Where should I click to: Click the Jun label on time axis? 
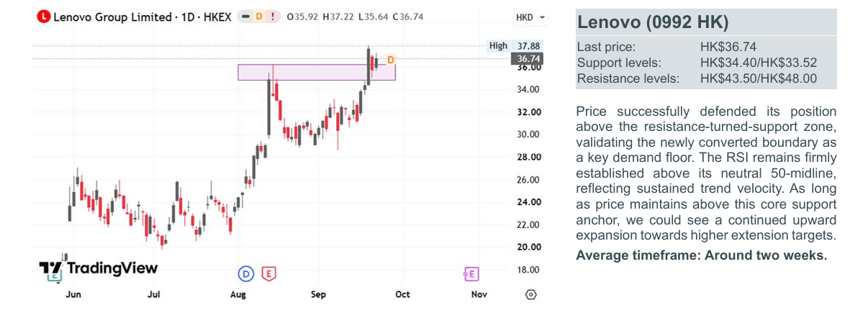[73, 294]
